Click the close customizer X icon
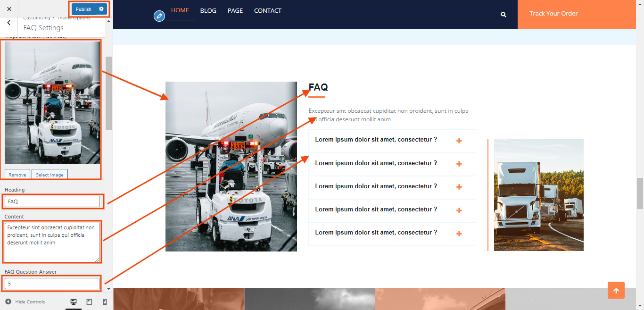 coord(9,9)
